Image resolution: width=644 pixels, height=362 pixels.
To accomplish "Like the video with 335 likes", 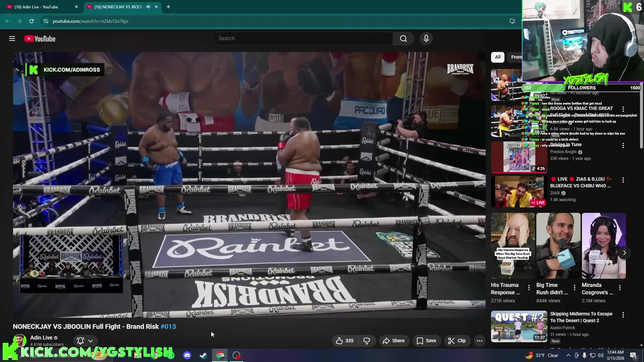I will point(345,340).
